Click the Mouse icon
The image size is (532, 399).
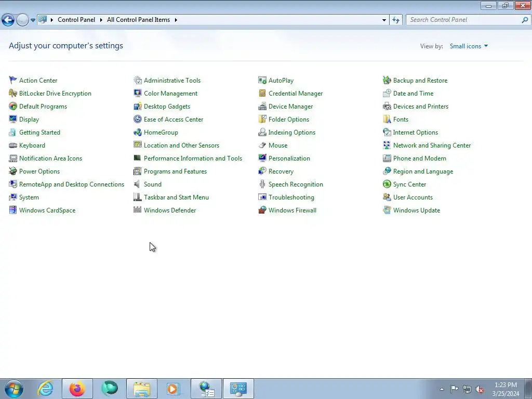pyautogui.click(x=262, y=145)
